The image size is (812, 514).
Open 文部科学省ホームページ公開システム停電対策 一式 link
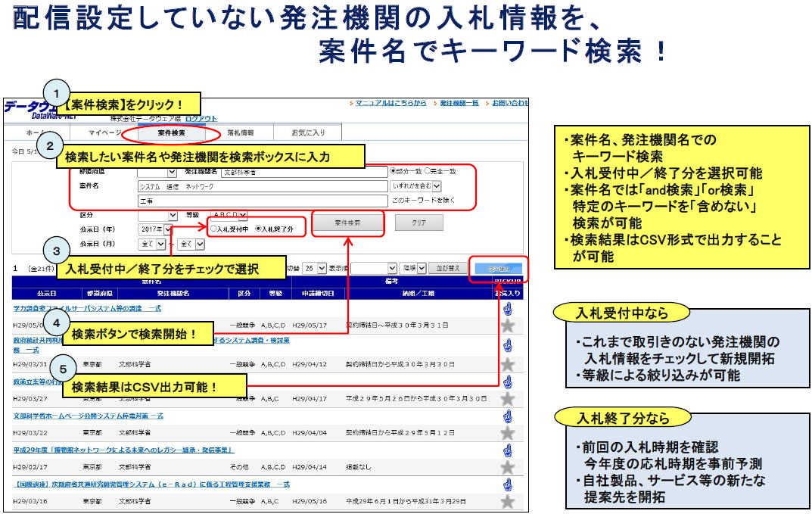(x=88, y=416)
